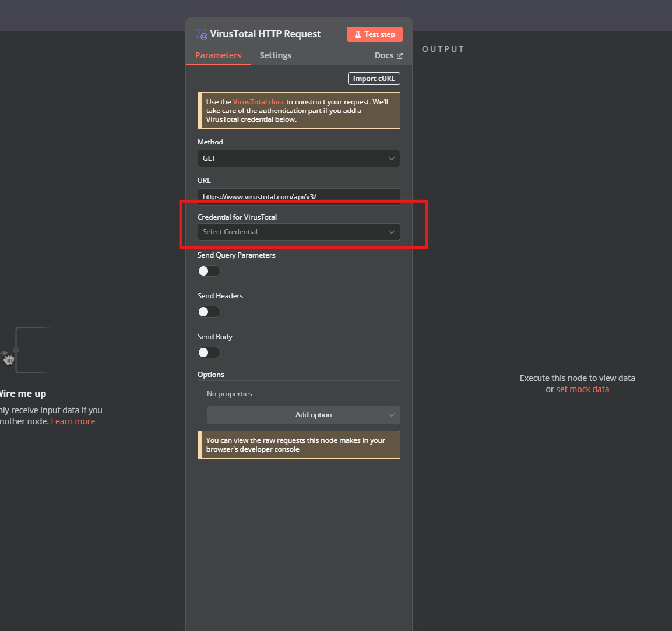Click the No properties text
The height and width of the screenshot is (631, 672).
(x=229, y=394)
